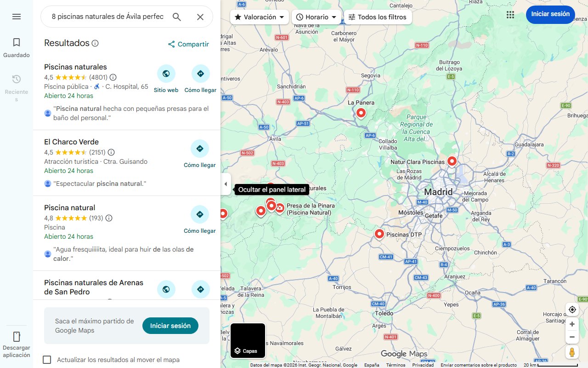The width and height of the screenshot is (588, 368).
Task: Click the my location compass icon
Action: click(572, 310)
